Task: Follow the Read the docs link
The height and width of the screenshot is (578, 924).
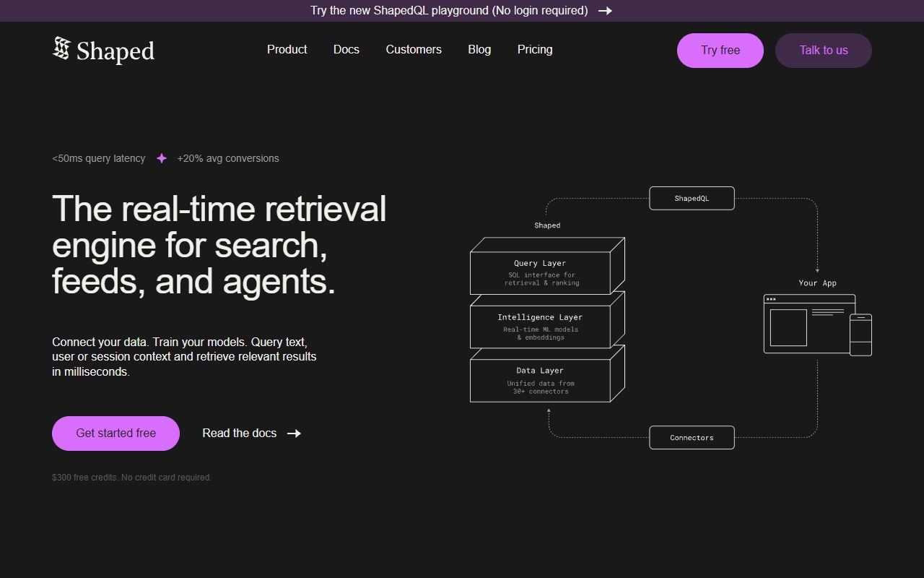Action: click(x=240, y=433)
